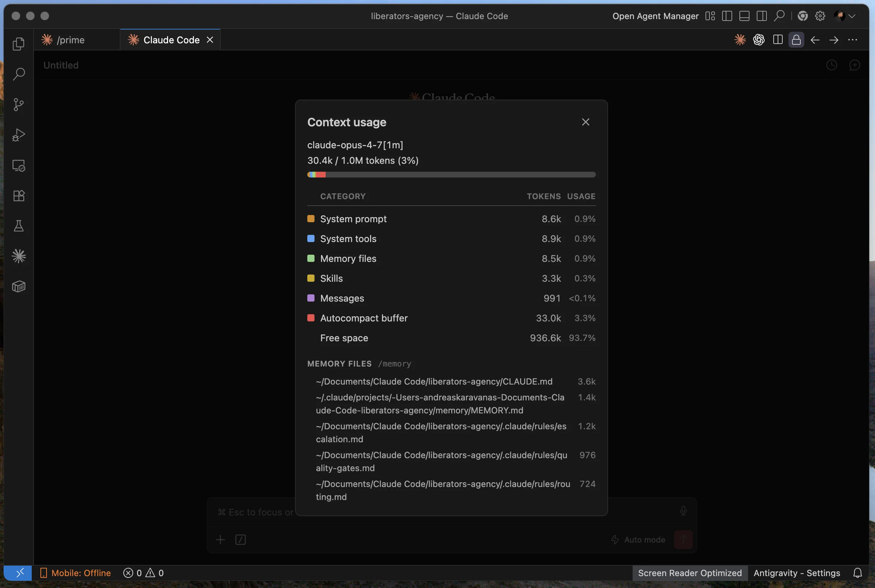Screen dimensions: 875x588
Task: Toggle the secondary side bar
Action: click(761, 16)
